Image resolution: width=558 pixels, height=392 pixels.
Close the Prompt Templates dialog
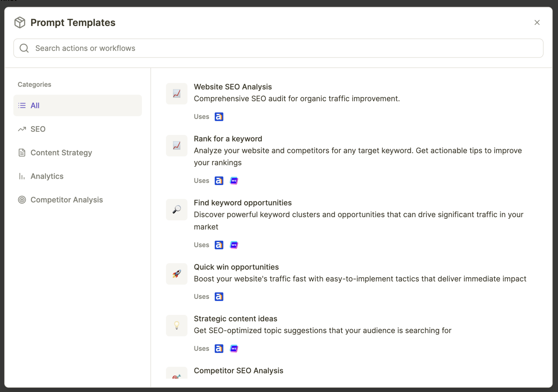[537, 22]
